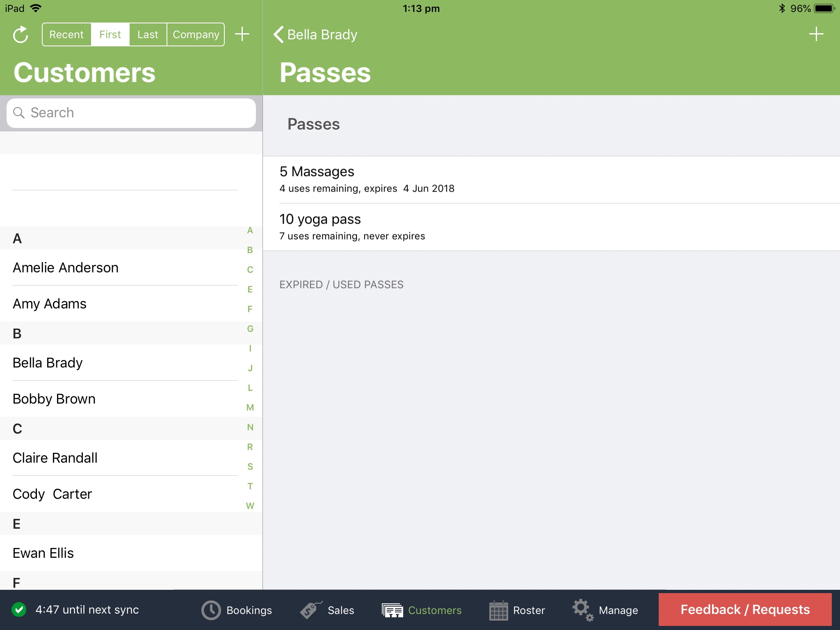
Task: Click the Manage gears icon
Action: coord(582,610)
